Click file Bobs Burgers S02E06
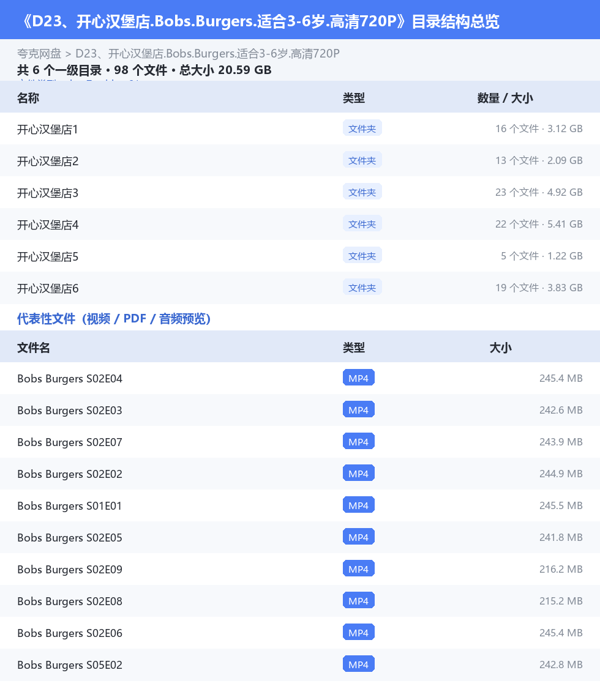The image size is (600, 700). [x=70, y=633]
